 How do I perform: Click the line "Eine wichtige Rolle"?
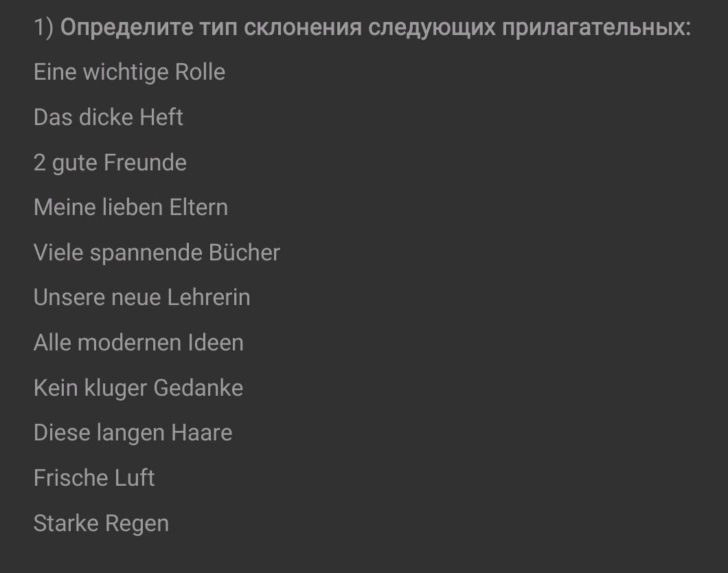129,72
